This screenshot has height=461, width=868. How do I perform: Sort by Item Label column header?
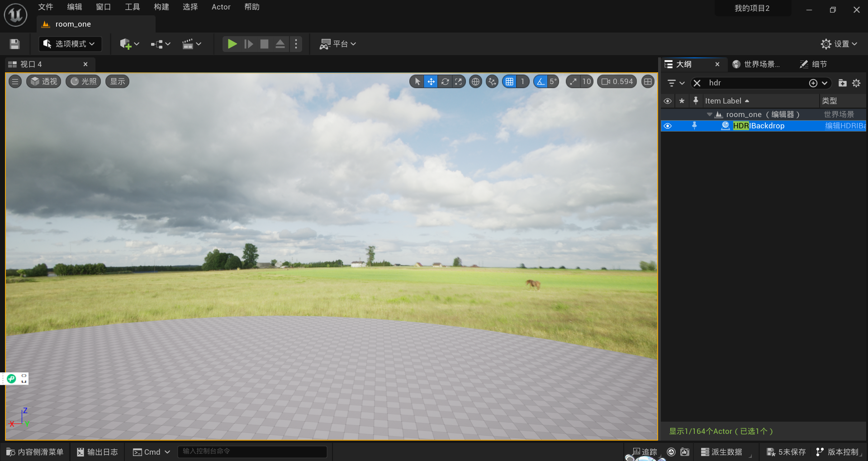click(x=760, y=101)
